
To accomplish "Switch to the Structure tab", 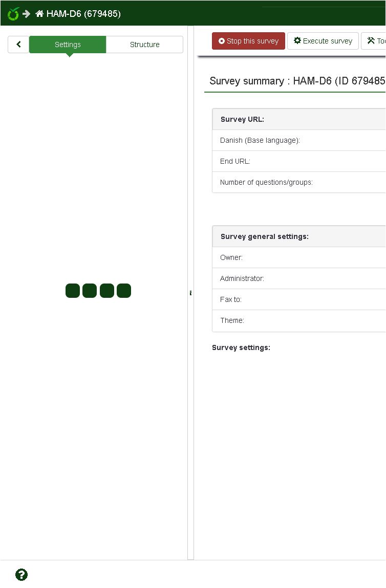I will [144, 45].
